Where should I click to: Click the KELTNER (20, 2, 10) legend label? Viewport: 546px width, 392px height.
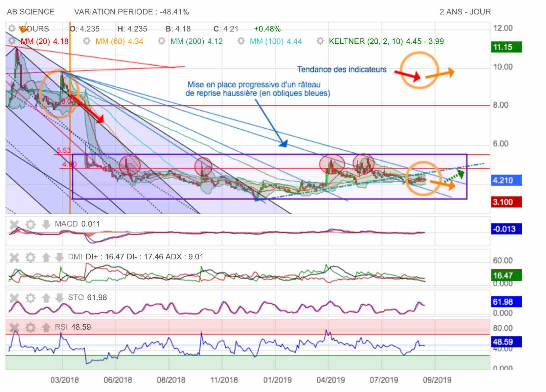pyautogui.click(x=386, y=41)
